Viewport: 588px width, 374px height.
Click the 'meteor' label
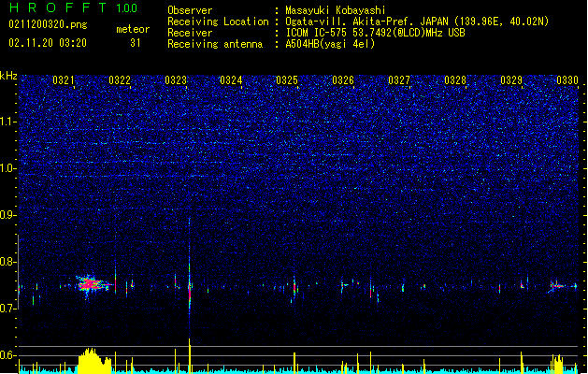[133, 29]
